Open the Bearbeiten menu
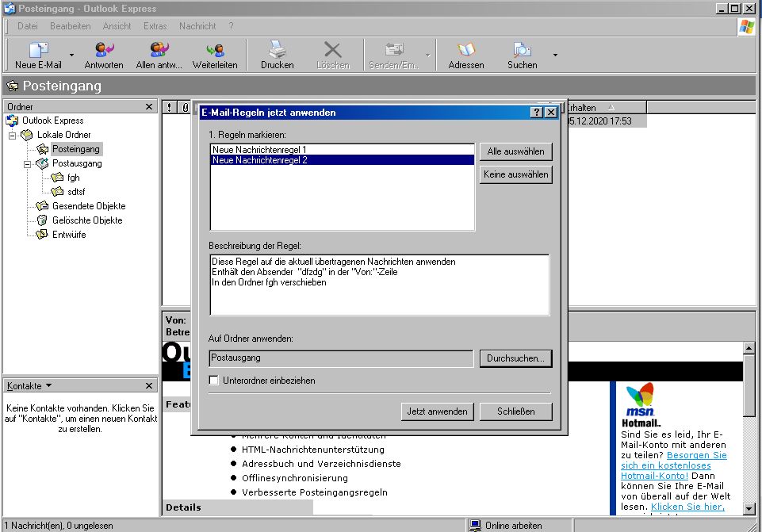Viewport: 762px width, 532px height. click(x=70, y=25)
